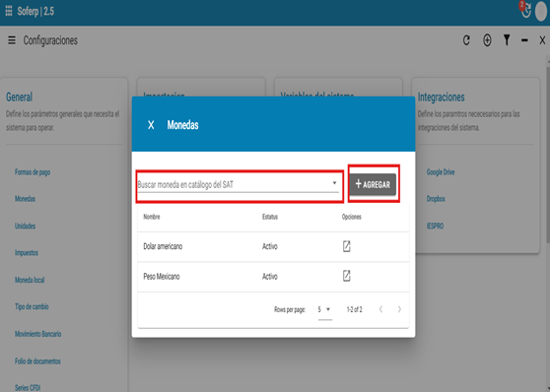550x392 pixels.
Task: Click the Agregar button
Action: 373,184
